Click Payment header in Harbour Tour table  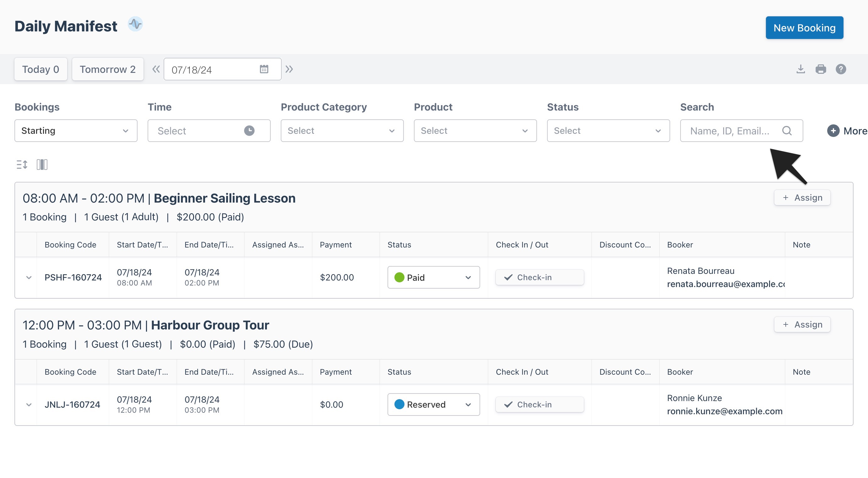[336, 372]
